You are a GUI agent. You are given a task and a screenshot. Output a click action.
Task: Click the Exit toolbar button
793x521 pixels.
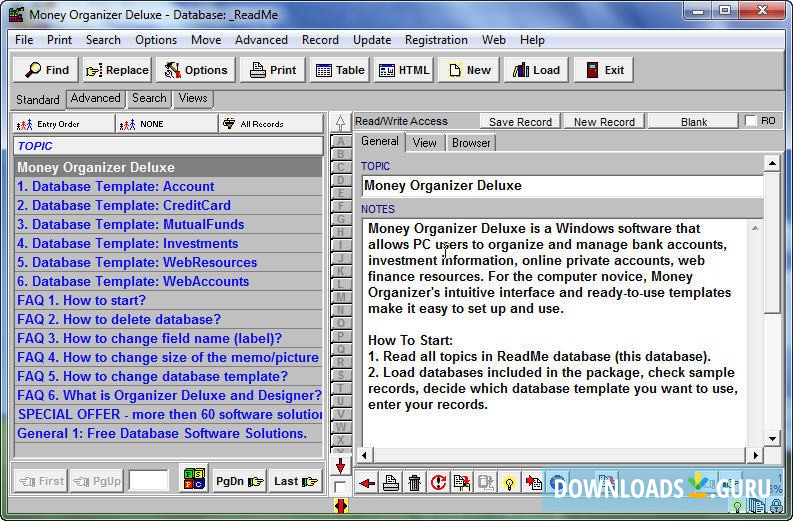pyautogui.click(x=604, y=70)
